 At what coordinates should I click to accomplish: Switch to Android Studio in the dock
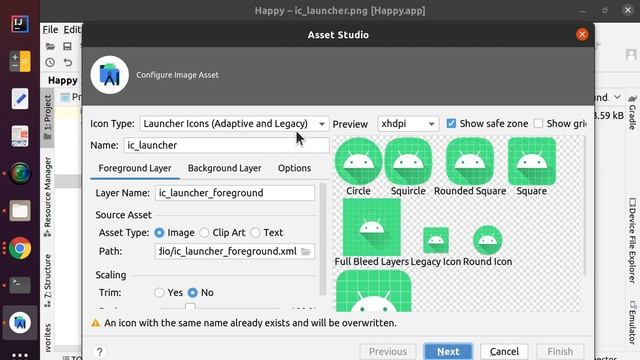pos(20,322)
